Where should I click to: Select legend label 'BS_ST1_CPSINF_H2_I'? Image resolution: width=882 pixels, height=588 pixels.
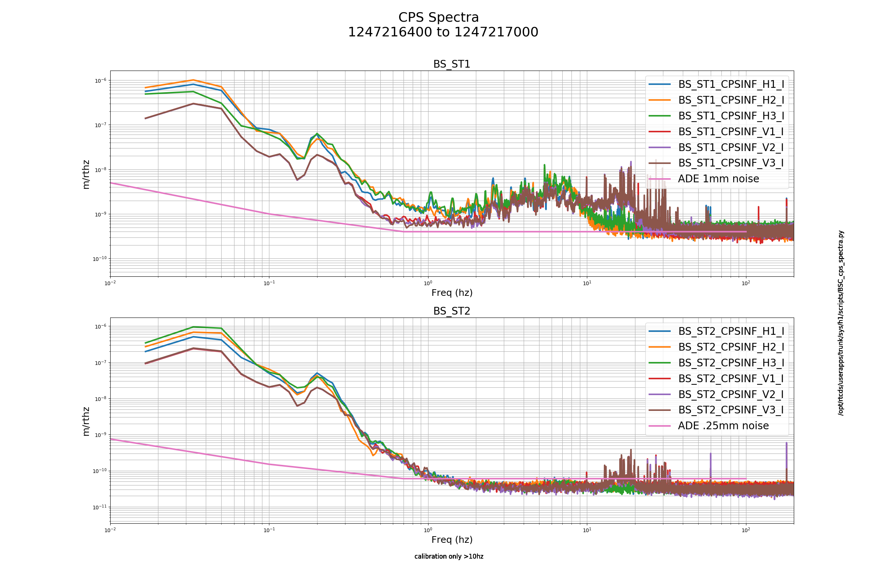pos(731,100)
